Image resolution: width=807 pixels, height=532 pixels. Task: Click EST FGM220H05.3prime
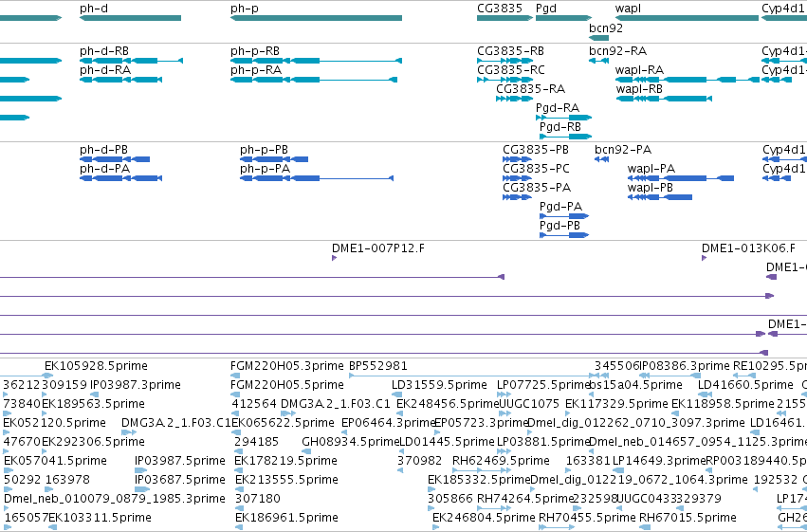286,366
